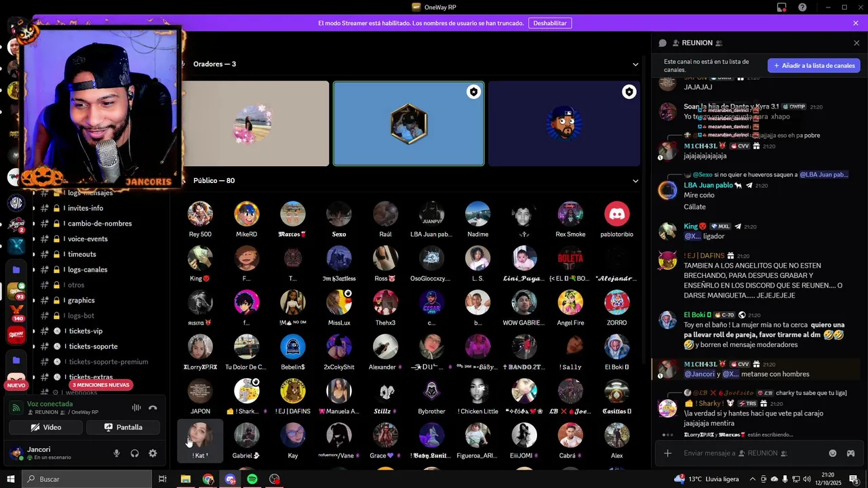This screenshot has height=488, width=868.
Task: Open ZORRO's audience avatar
Action: tap(616, 302)
